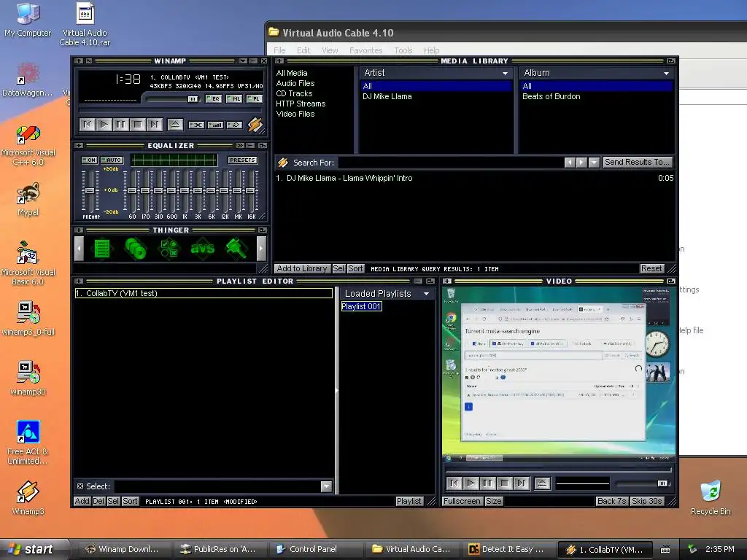Click Add to Library button
Image resolution: width=747 pixels, height=560 pixels.
[302, 268]
